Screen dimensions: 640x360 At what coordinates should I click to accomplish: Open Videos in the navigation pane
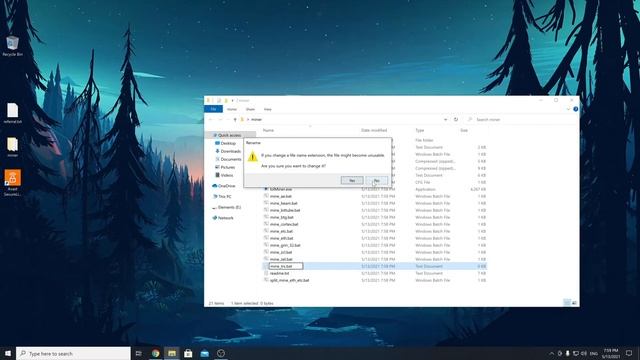tap(227, 175)
